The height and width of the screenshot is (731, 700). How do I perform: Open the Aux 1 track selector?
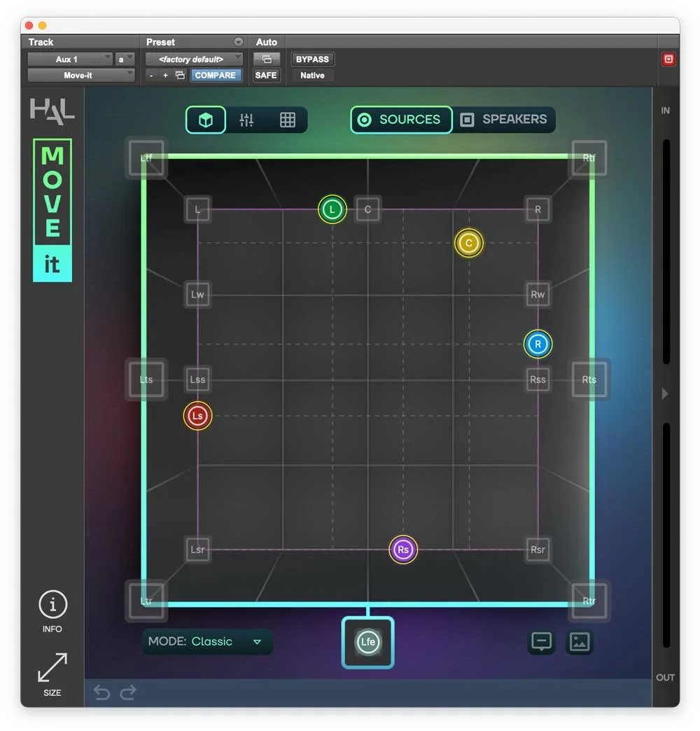click(70, 60)
